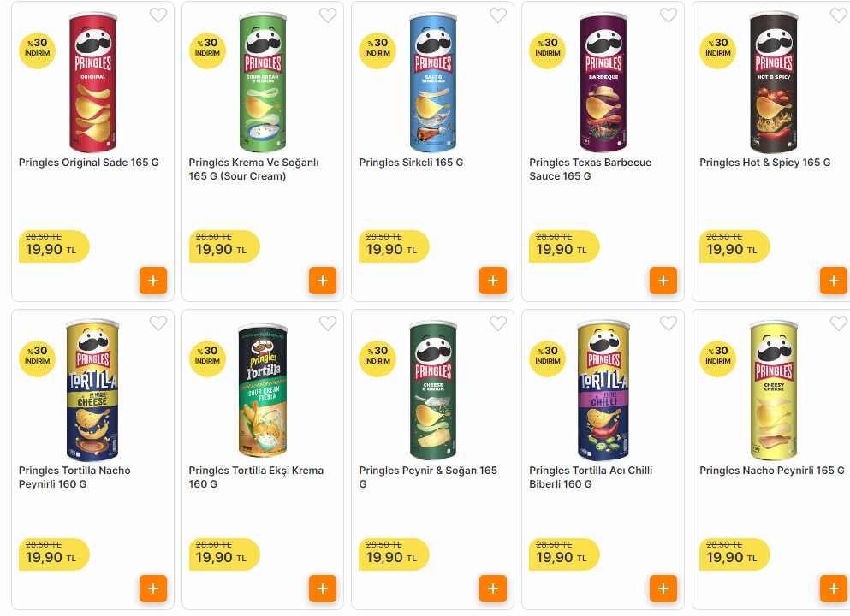Screen dimensions: 850x616
Task: Open Pringles Krema Ve Soğanlı title link
Action: (253, 169)
